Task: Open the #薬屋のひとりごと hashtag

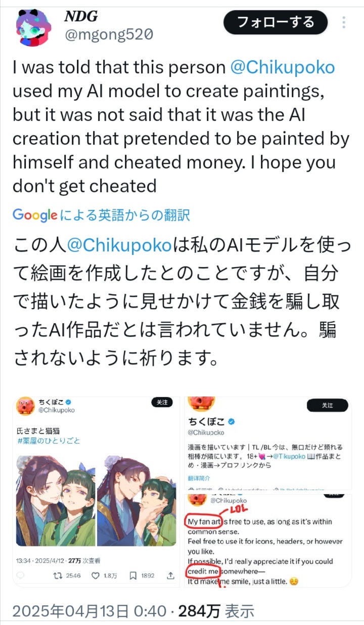Action: [49, 441]
